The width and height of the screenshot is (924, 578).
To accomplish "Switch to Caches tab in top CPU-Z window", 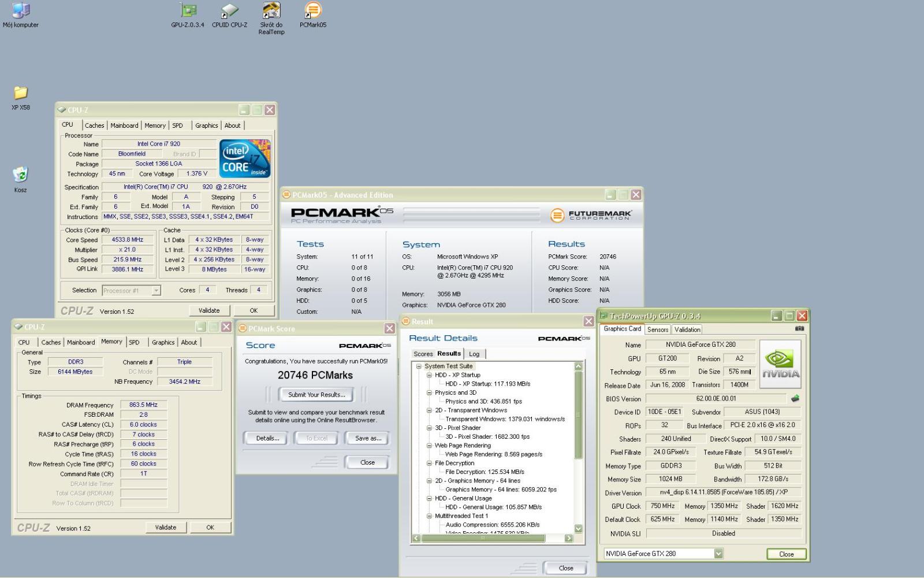I will tap(95, 125).
